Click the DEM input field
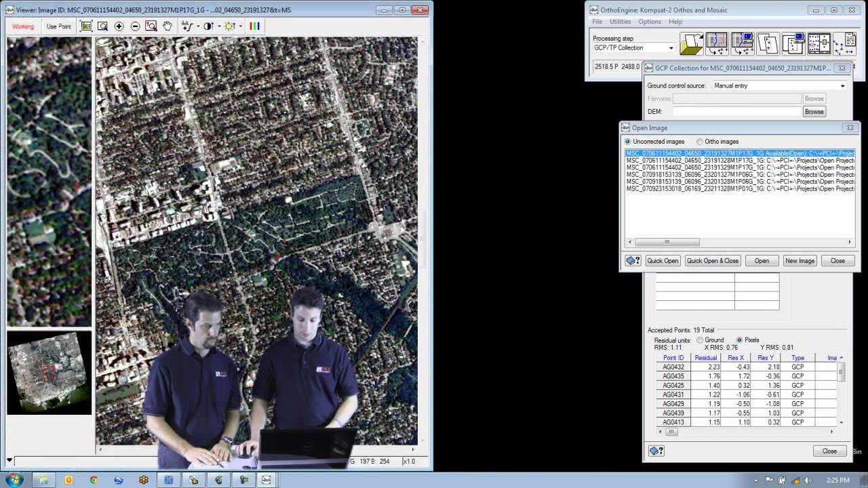Screen dimensions: 868x488 [737, 112]
